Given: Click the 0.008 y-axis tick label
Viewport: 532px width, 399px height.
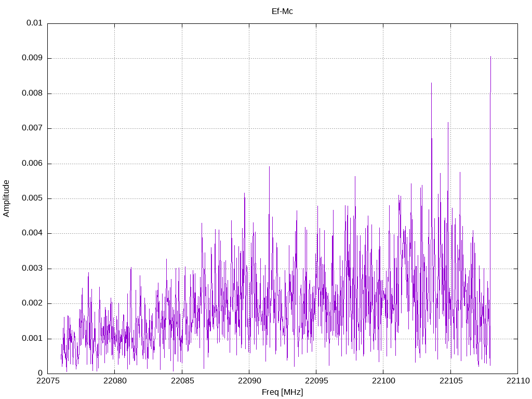Looking at the screenshot, I should click(32, 94).
